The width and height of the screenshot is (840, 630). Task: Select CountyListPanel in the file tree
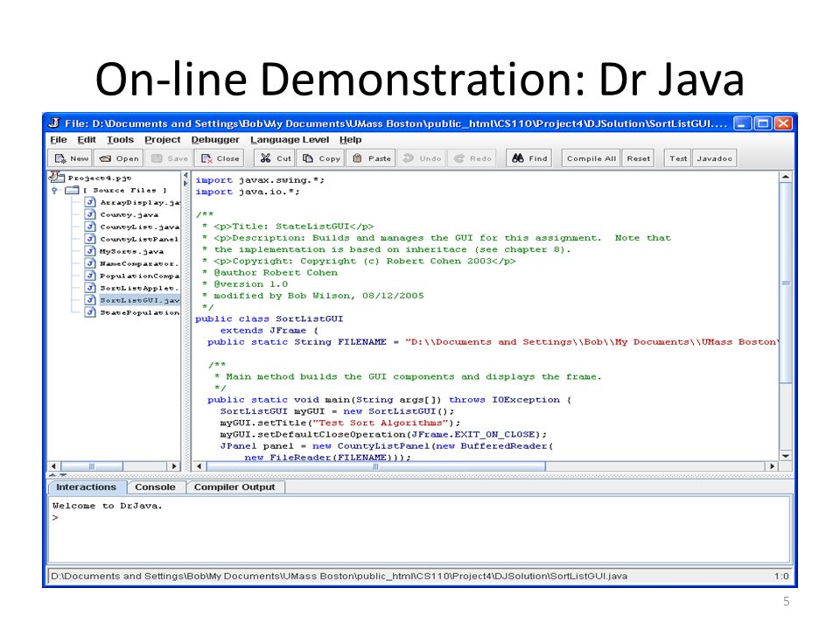[132, 239]
